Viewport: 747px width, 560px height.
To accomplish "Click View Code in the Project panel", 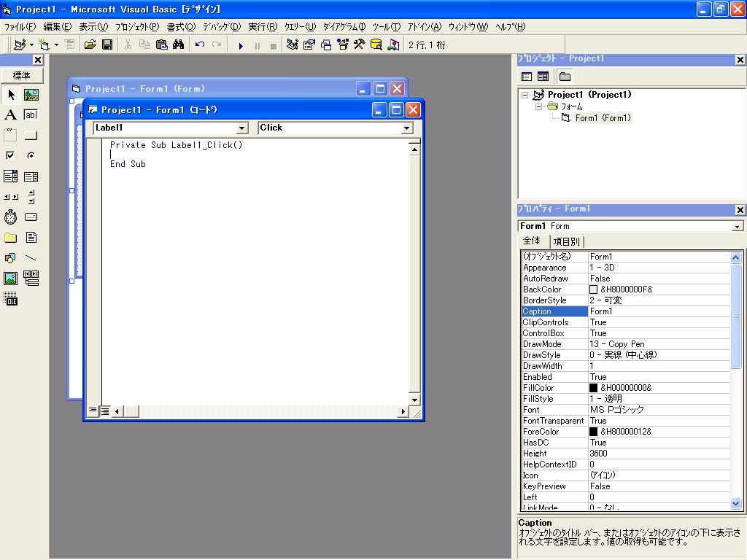I will [527, 76].
